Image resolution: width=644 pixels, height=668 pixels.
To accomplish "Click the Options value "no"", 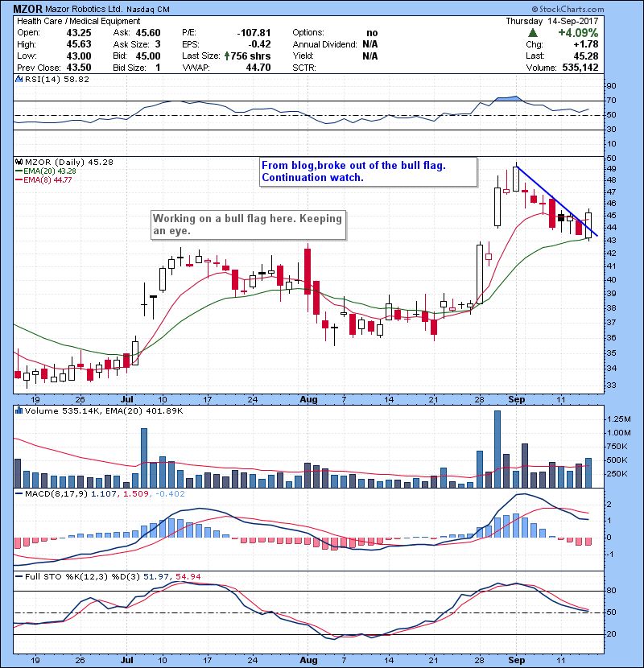I will (x=372, y=33).
